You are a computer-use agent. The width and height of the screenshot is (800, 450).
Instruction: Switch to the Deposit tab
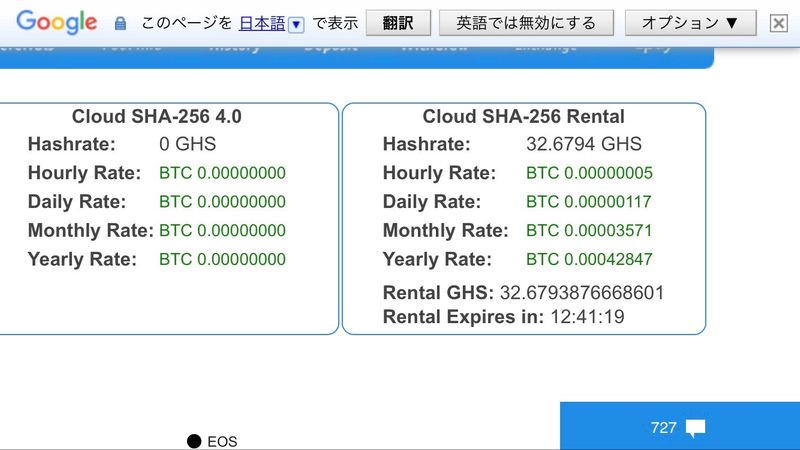click(x=331, y=47)
